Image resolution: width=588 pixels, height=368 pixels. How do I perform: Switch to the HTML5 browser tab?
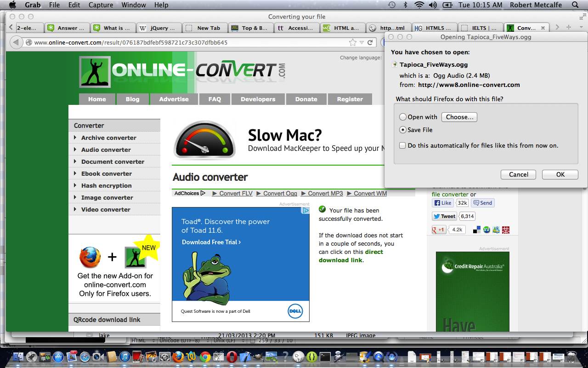click(435, 28)
